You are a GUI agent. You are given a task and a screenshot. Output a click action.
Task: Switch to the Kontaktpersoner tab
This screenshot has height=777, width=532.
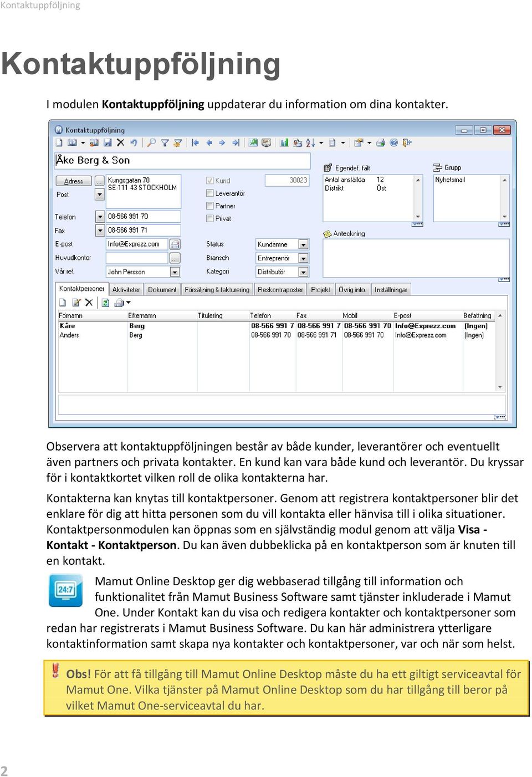tap(81, 289)
